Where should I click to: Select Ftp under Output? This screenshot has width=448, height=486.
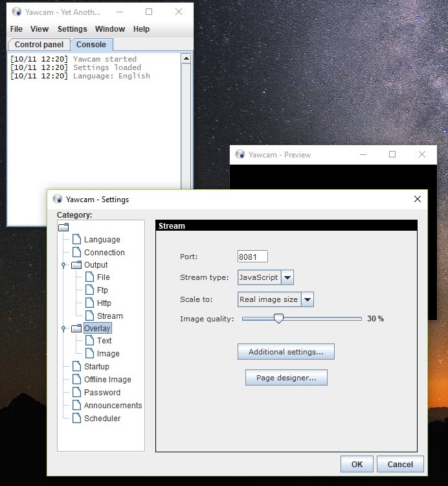102,290
